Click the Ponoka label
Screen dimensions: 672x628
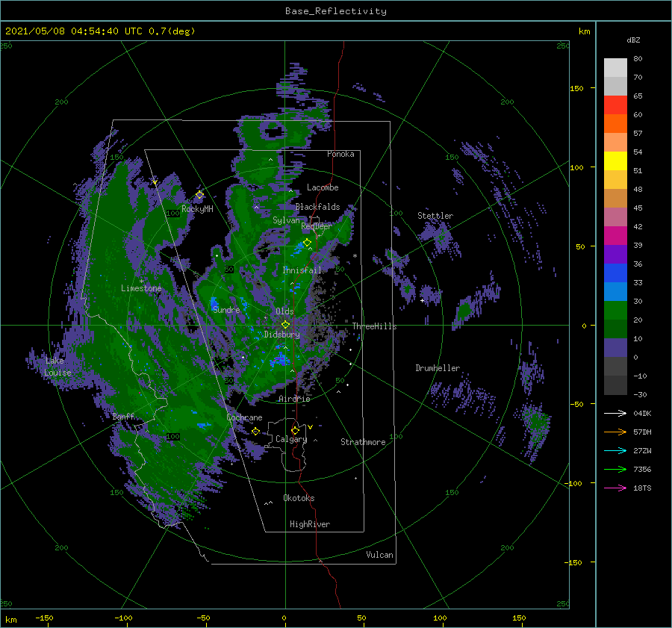tap(340, 154)
